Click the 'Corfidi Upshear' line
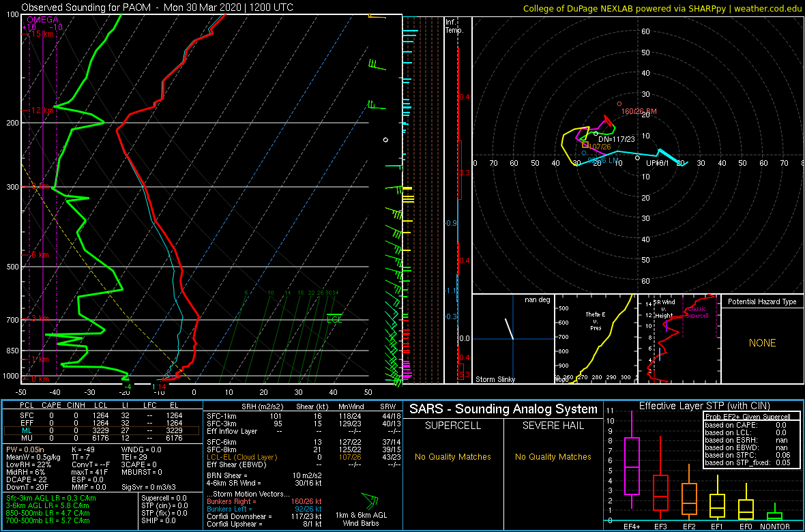This screenshot has height=532, width=805. click(x=264, y=524)
